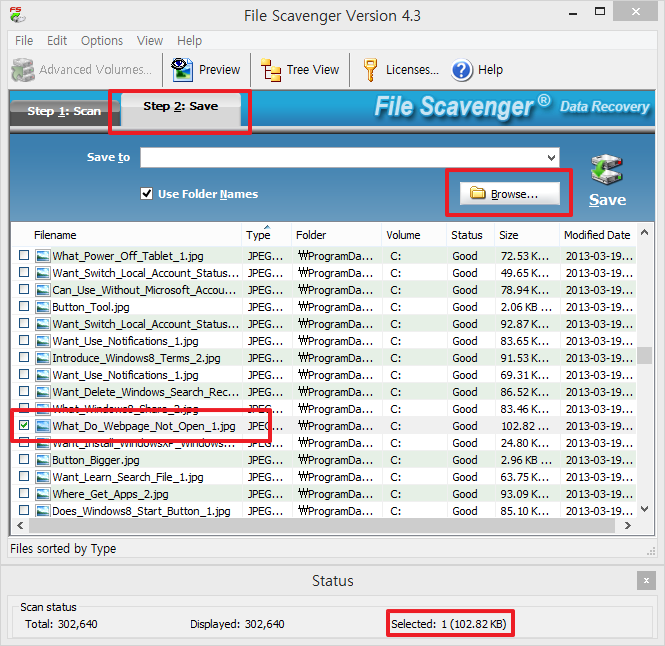This screenshot has width=665, height=646.
Task: Click the image icon of Button_Bigger.jpg
Action: click(42, 460)
